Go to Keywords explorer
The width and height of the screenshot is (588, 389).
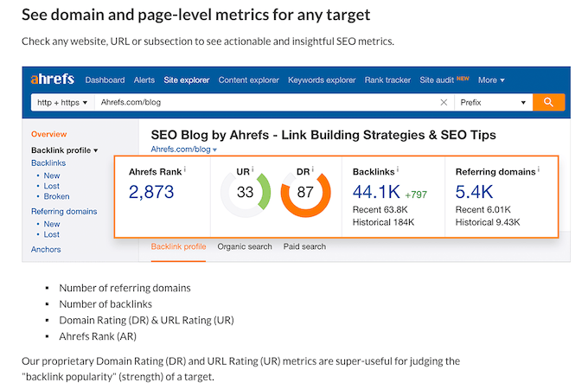322,80
